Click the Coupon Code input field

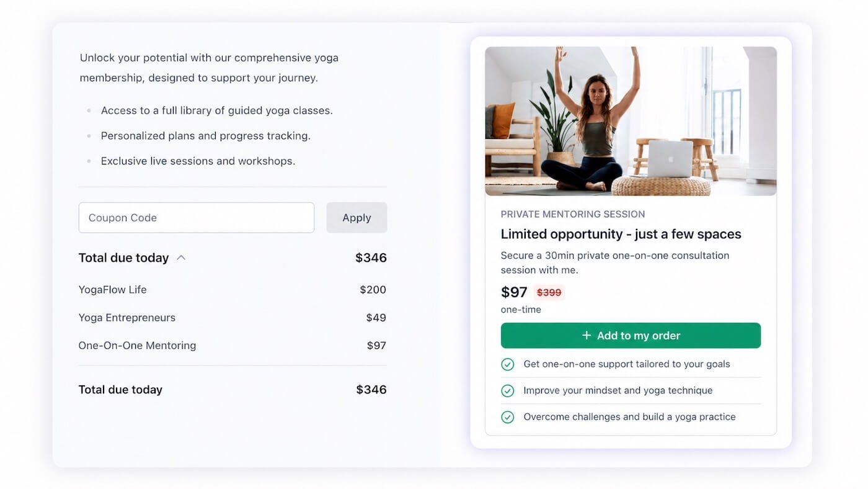pyautogui.click(x=196, y=218)
